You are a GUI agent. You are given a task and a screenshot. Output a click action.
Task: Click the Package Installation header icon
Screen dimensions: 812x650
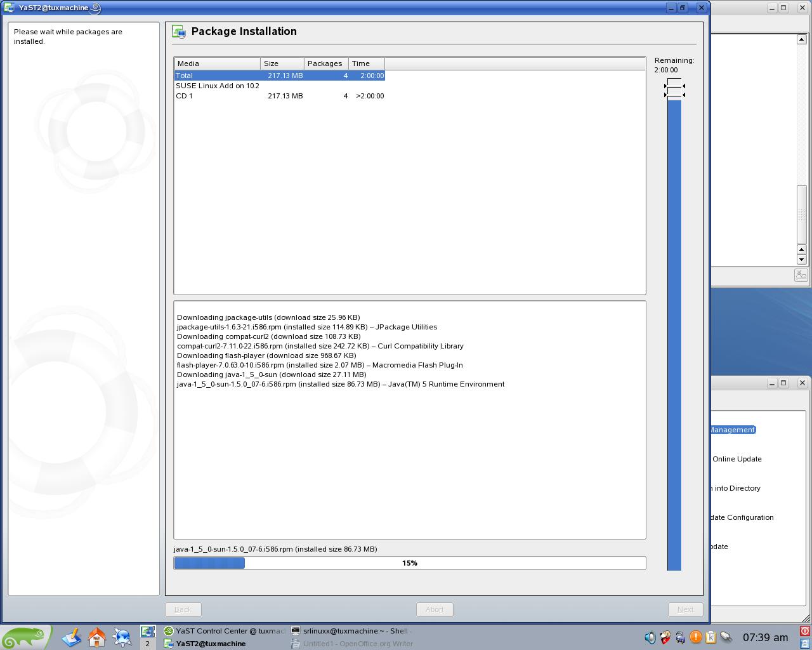[179, 32]
